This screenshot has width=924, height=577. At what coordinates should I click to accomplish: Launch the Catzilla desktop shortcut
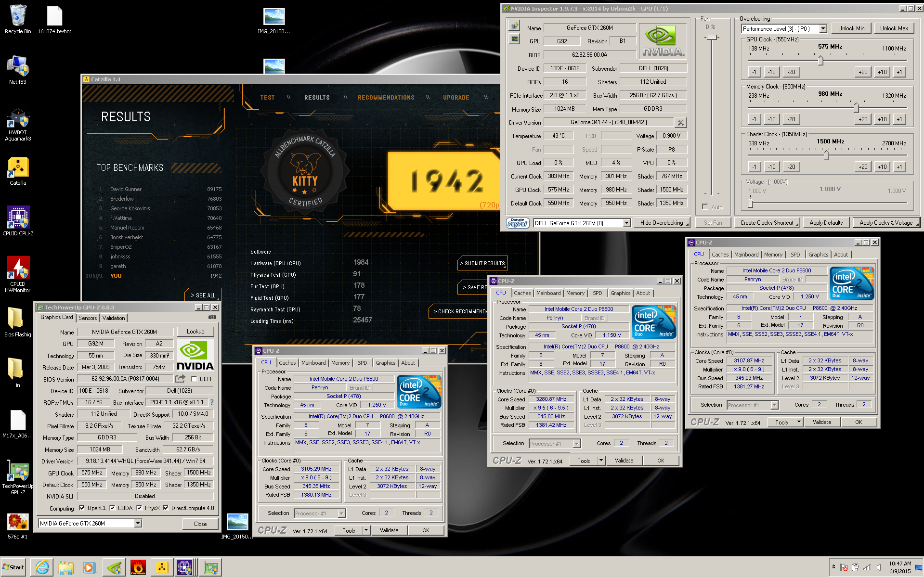pos(18,171)
